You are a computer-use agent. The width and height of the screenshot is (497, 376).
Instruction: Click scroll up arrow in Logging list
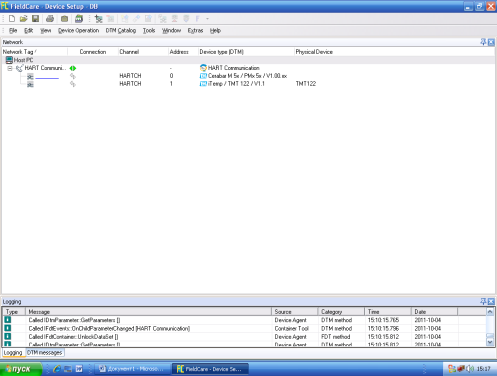490,312
